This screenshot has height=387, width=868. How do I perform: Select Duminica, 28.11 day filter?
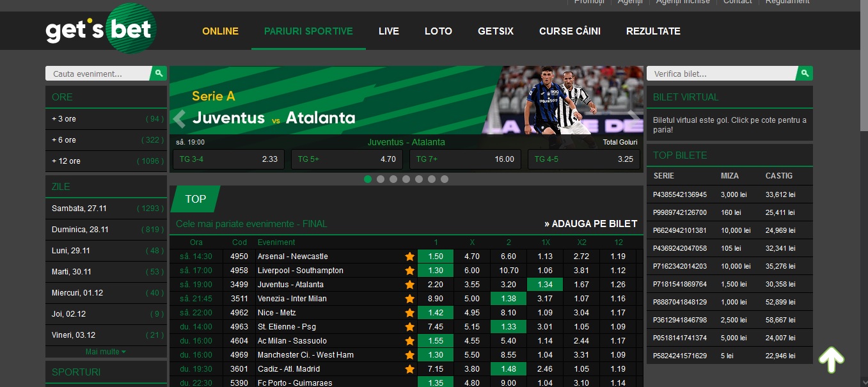coord(106,230)
